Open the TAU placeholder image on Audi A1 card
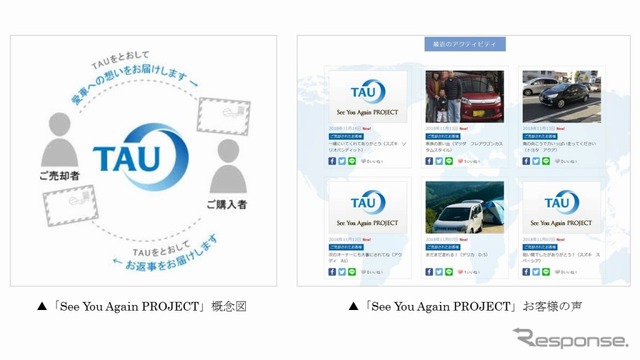The image size is (640, 360). (368, 207)
